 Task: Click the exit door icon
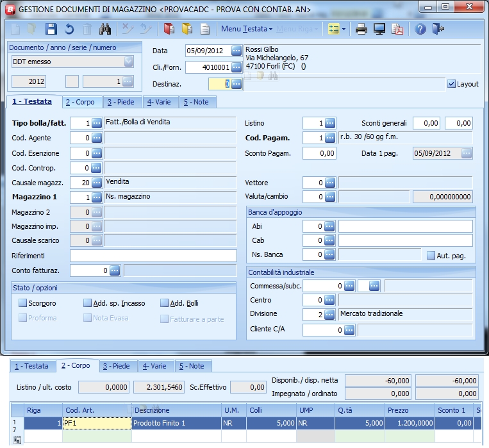[x=438, y=29]
